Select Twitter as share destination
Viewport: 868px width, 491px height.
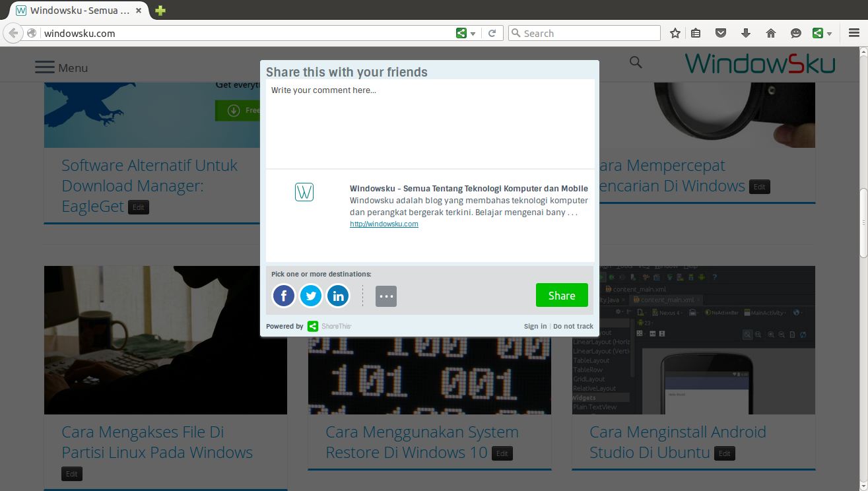point(311,296)
